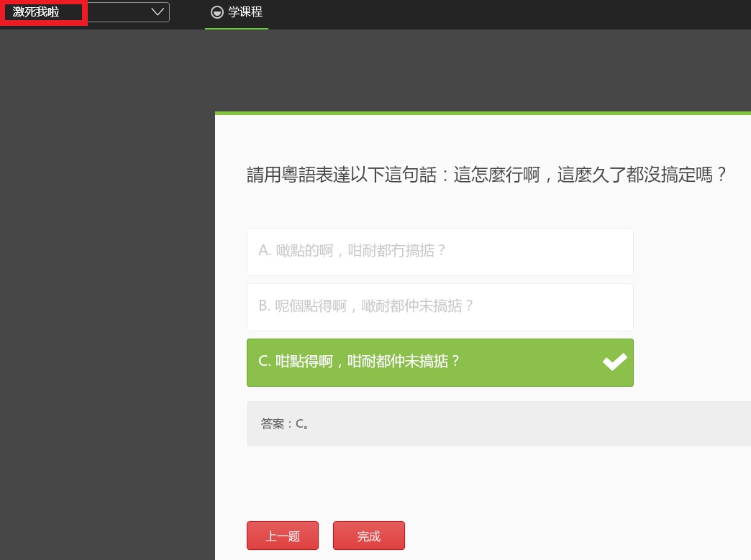Click the circular icon beside 学课程
The image size is (751, 560).
click(x=217, y=12)
